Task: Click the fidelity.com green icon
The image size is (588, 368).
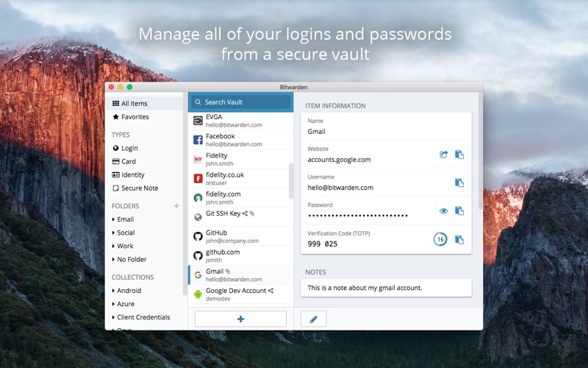Action: [x=198, y=198]
